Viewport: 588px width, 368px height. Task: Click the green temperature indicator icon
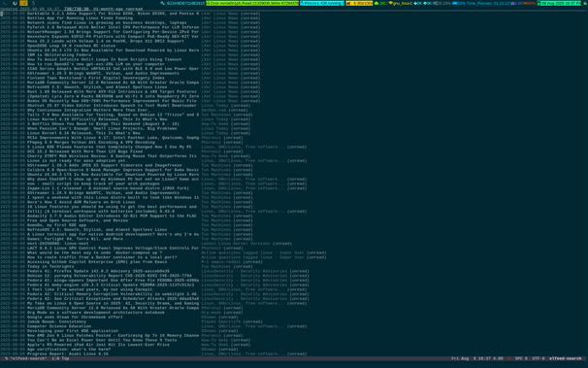coord(376,3)
